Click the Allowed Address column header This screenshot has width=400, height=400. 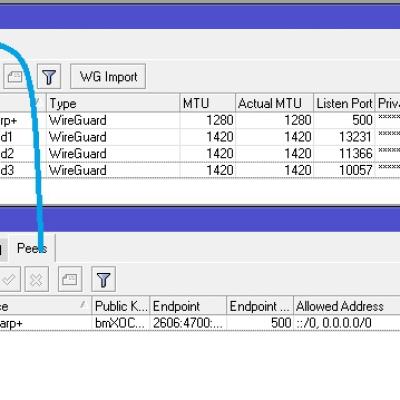click(x=347, y=306)
